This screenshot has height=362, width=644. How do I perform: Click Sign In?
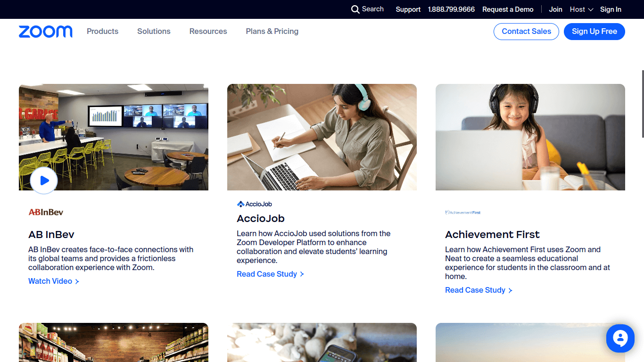[611, 9]
